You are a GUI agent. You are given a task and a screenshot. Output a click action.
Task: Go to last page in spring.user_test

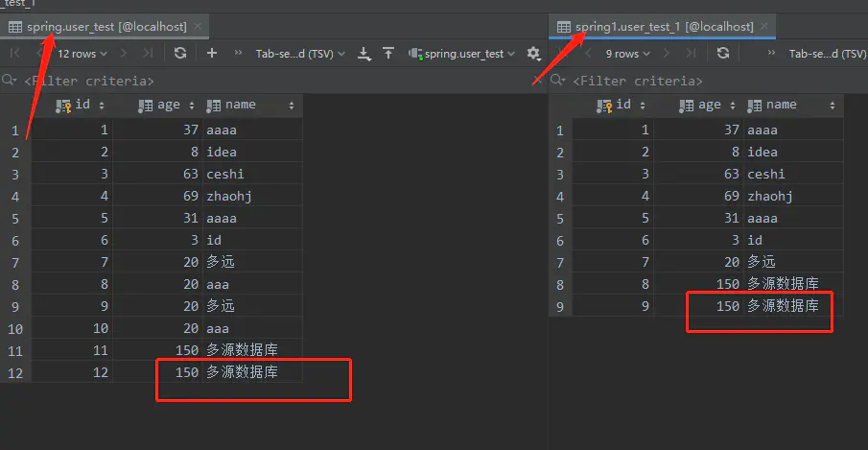[x=148, y=53]
